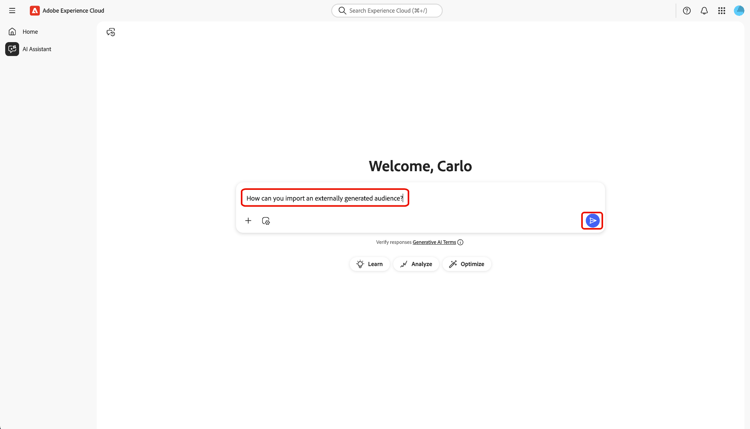The height and width of the screenshot is (429, 750).
Task: Select the Learn suggestion chip
Action: [369, 264]
